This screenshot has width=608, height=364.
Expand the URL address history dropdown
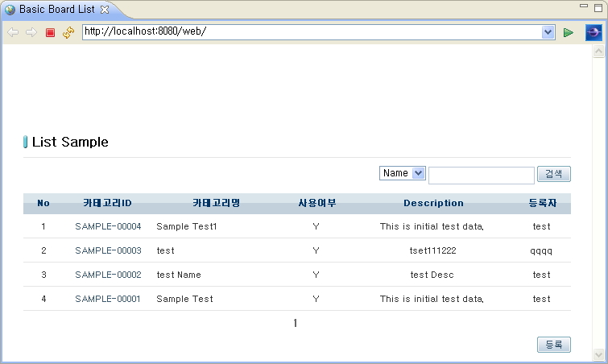pyautogui.click(x=548, y=32)
